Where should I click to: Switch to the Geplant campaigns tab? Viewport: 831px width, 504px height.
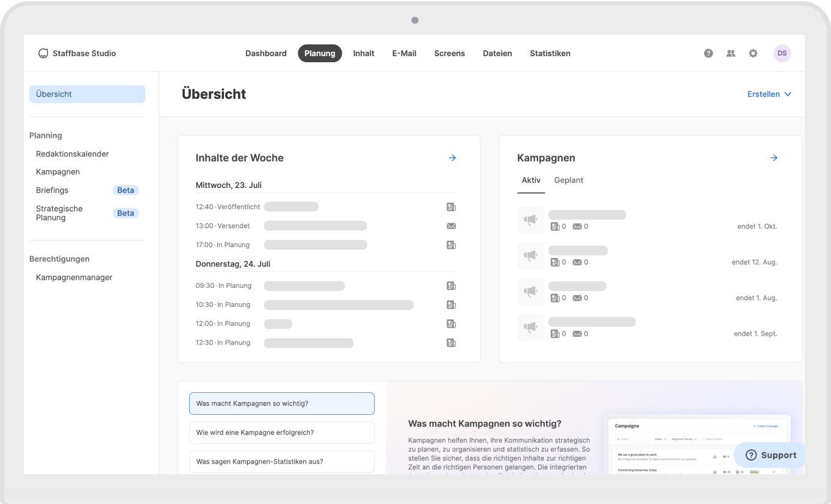569,181
